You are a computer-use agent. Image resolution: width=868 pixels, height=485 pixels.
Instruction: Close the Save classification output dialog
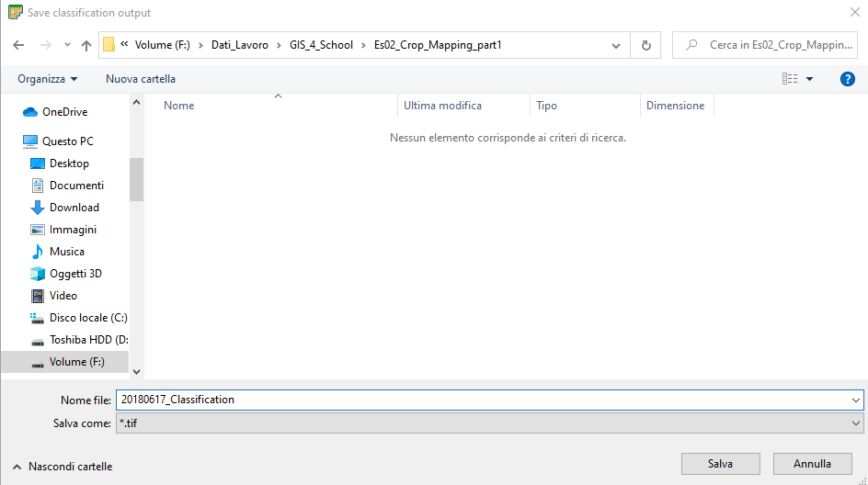[855, 12]
